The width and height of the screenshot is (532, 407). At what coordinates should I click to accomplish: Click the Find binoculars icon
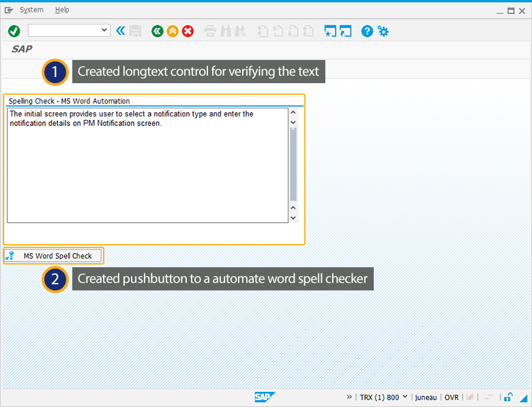[226, 31]
